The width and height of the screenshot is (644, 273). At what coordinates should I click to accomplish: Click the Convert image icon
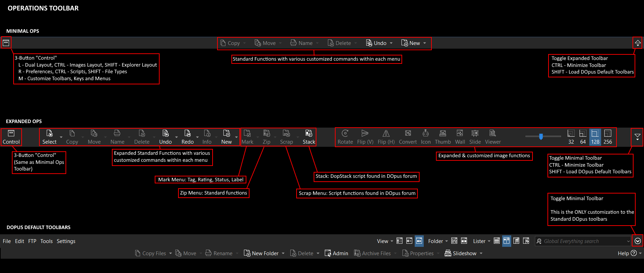[408, 137]
